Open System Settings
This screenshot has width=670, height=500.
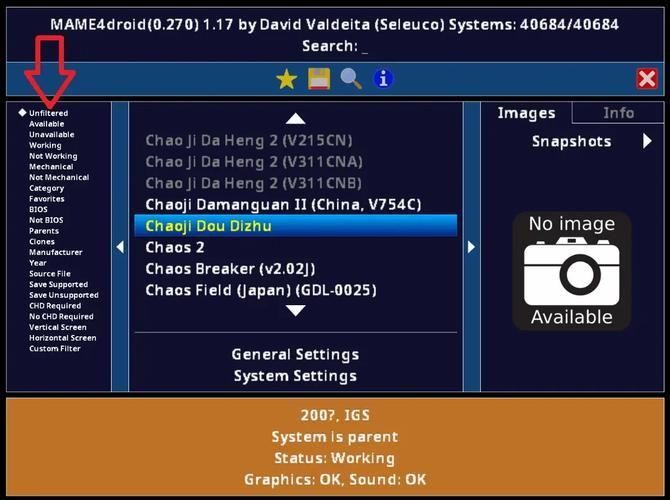click(x=295, y=376)
